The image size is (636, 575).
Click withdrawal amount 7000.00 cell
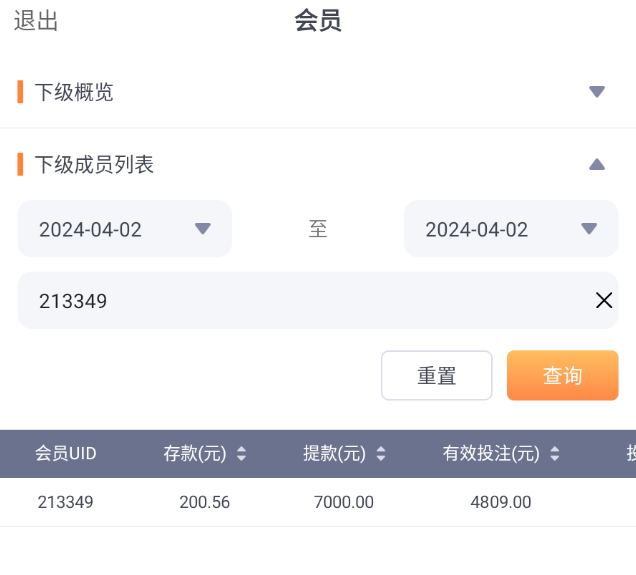[344, 502]
